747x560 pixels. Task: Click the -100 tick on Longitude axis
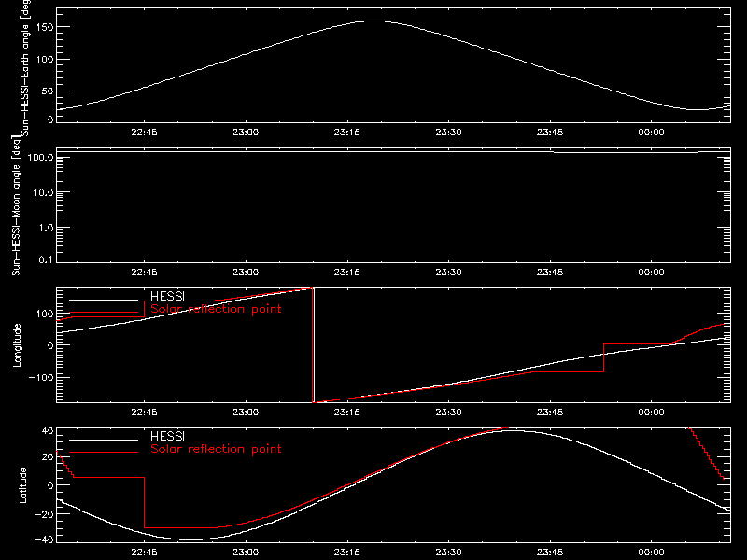pos(41,377)
